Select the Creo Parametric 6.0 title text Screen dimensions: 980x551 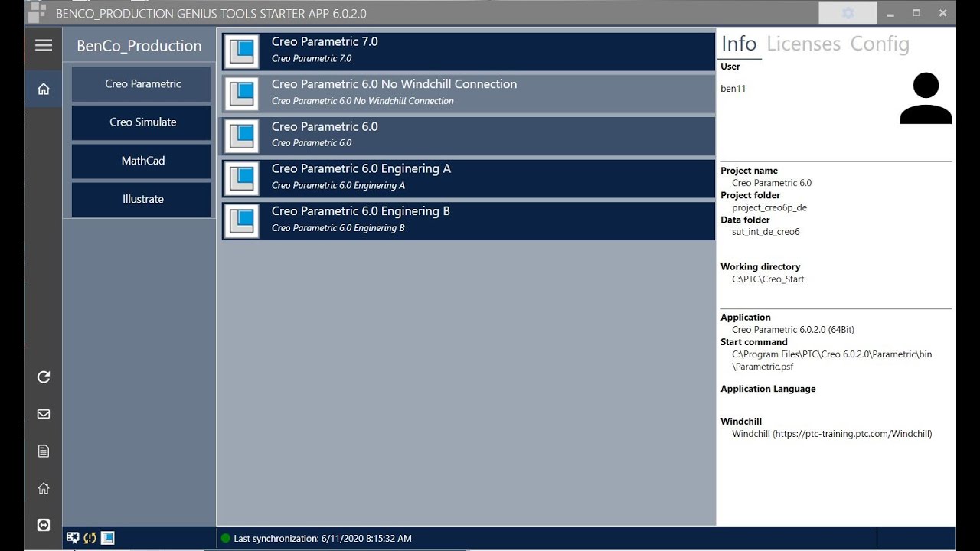tap(325, 126)
